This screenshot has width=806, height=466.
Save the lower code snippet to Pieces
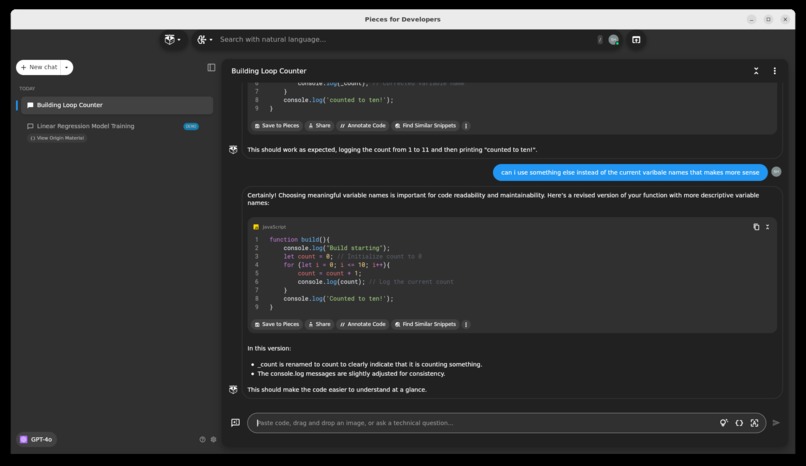coord(277,324)
